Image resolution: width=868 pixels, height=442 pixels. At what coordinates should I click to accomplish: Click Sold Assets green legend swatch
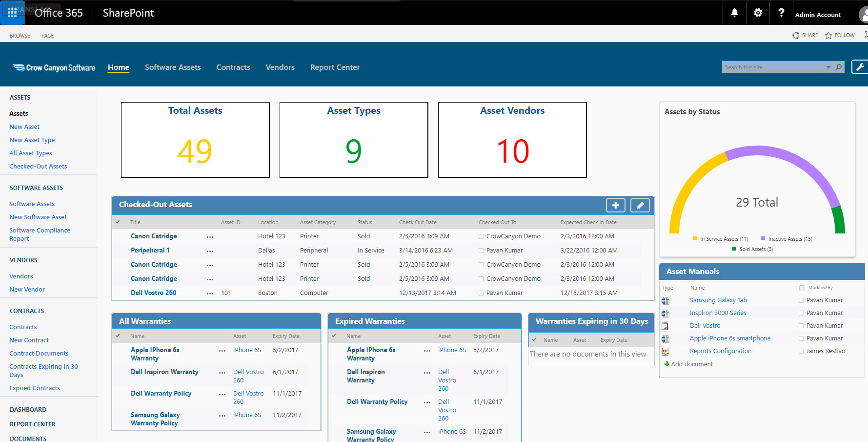click(734, 249)
